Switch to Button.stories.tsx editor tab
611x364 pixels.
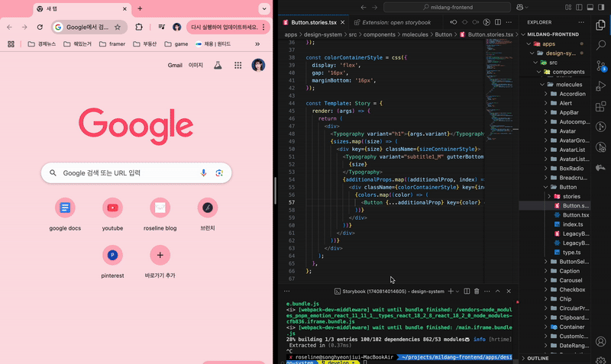pos(314,22)
